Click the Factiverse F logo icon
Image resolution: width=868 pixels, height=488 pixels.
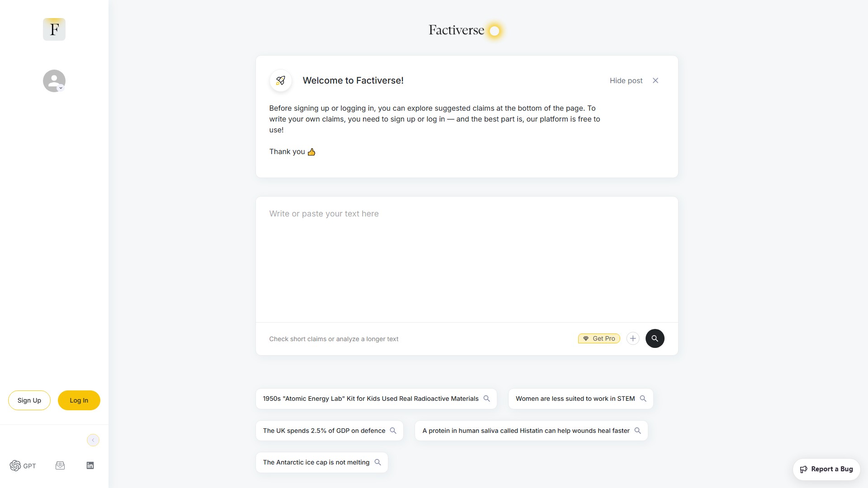pyautogui.click(x=54, y=29)
